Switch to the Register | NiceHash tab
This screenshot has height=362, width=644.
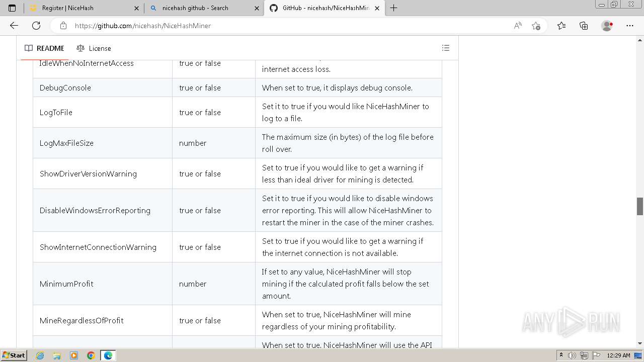click(84, 8)
